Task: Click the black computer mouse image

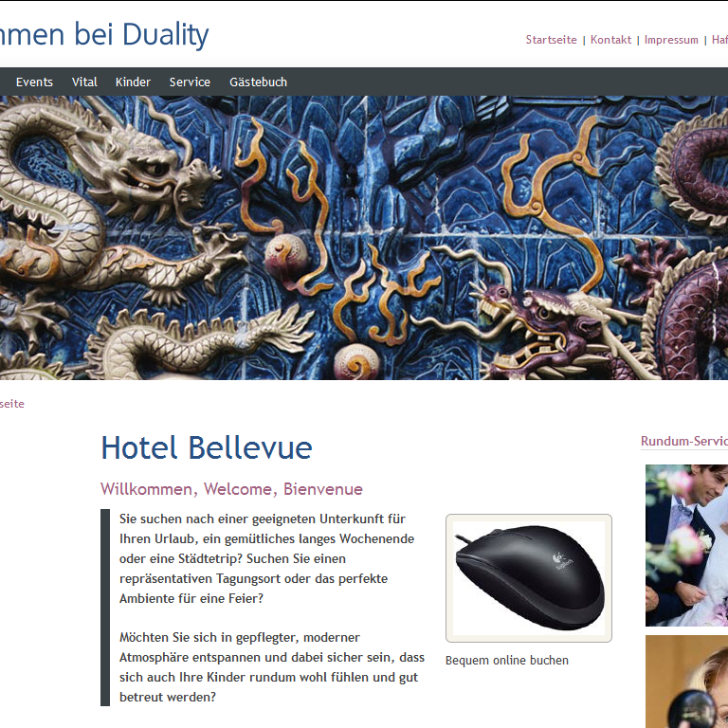Action: [529, 578]
